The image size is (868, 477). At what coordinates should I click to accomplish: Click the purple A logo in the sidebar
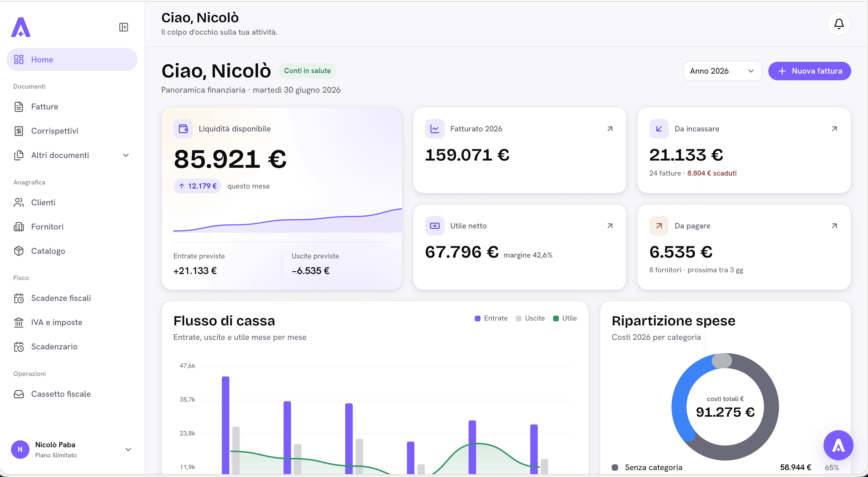(x=21, y=27)
